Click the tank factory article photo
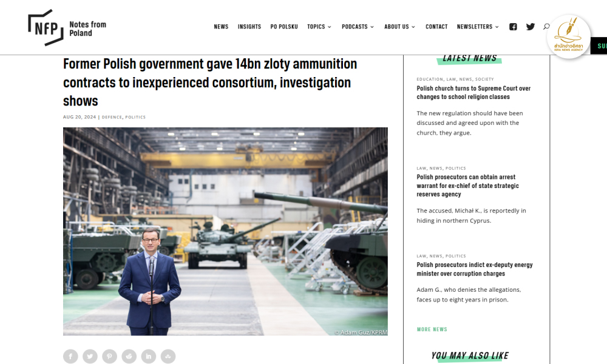 225,231
